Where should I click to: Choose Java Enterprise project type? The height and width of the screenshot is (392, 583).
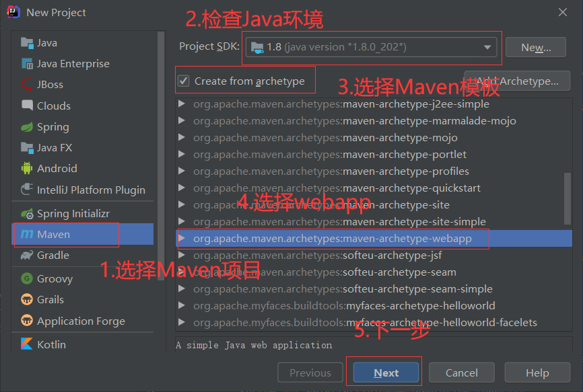click(x=84, y=64)
